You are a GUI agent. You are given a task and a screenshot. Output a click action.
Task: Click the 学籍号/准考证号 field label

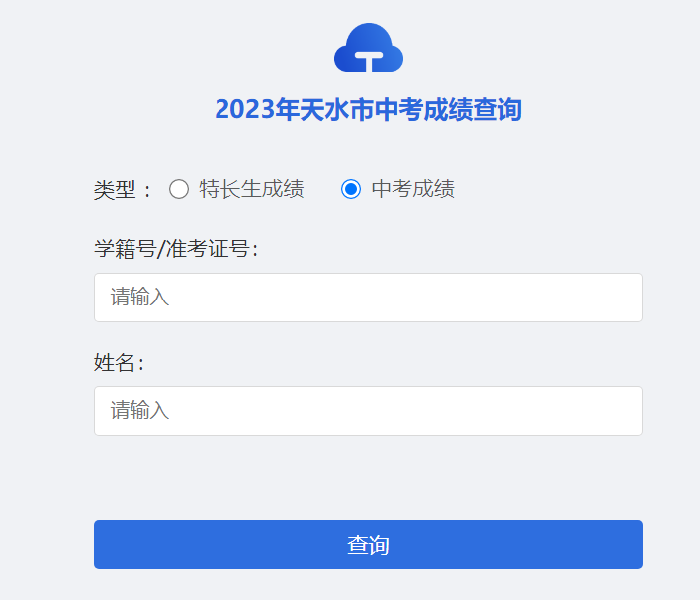176,249
